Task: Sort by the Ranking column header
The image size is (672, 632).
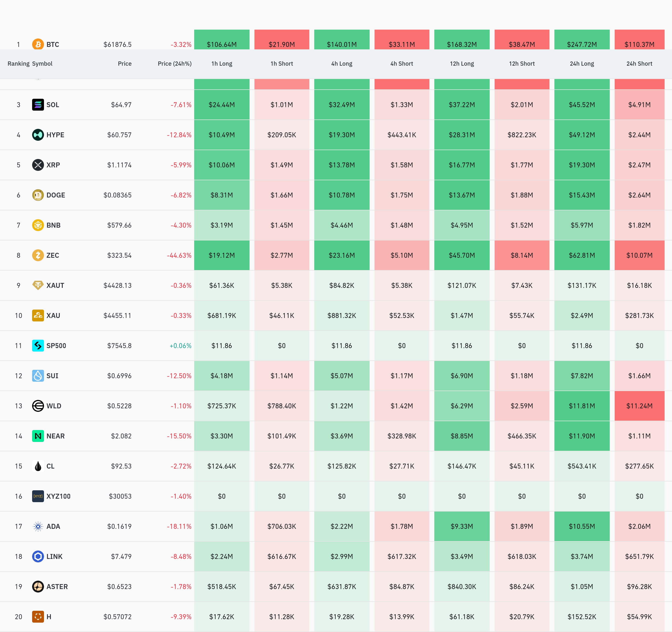Action: [19, 63]
